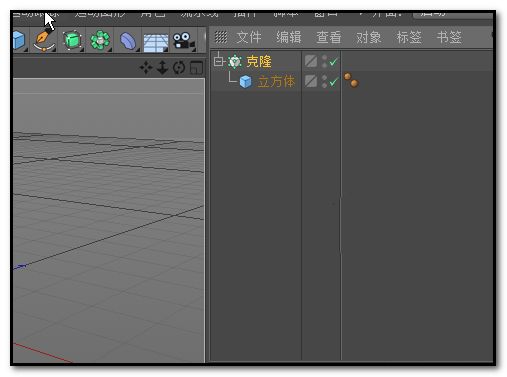Select the Cube primitive tool icon

pyautogui.click(x=19, y=41)
